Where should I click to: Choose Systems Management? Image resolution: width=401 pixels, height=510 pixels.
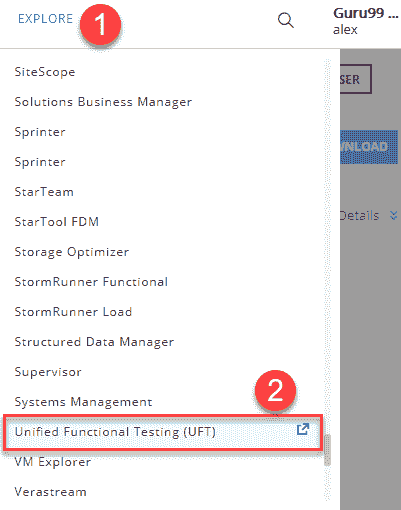pyautogui.click(x=83, y=402)
